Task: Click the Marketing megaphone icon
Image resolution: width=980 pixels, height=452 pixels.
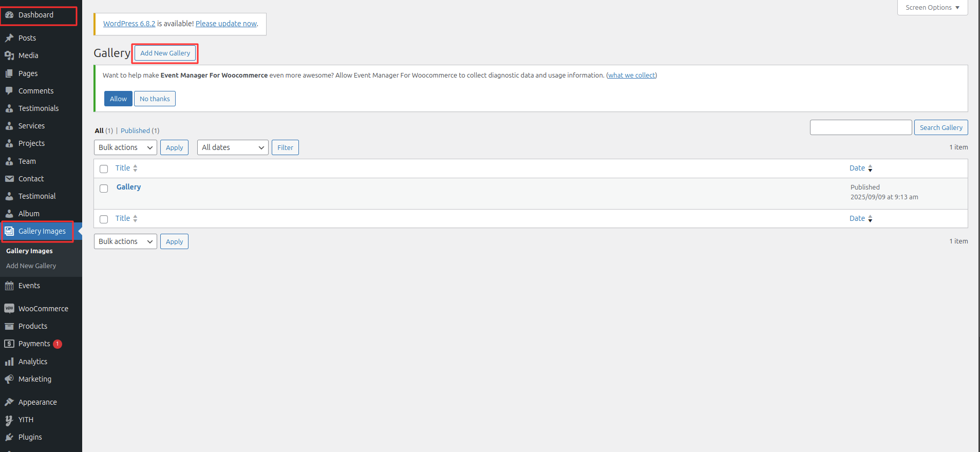Action: (9, 379)
